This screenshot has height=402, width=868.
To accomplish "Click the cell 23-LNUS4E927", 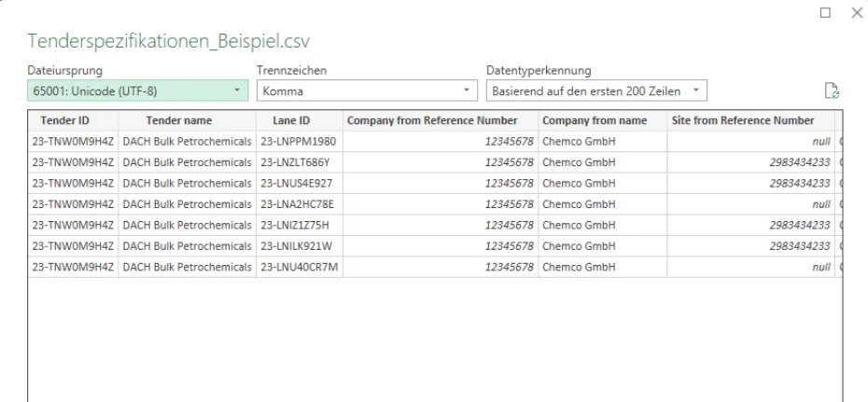I will coord(300,183).
